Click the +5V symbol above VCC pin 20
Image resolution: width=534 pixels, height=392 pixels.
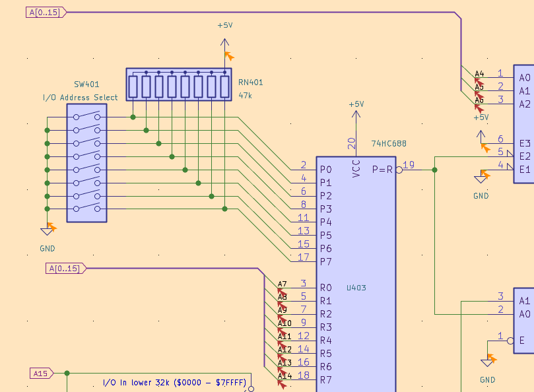click(x=356, y=114)
